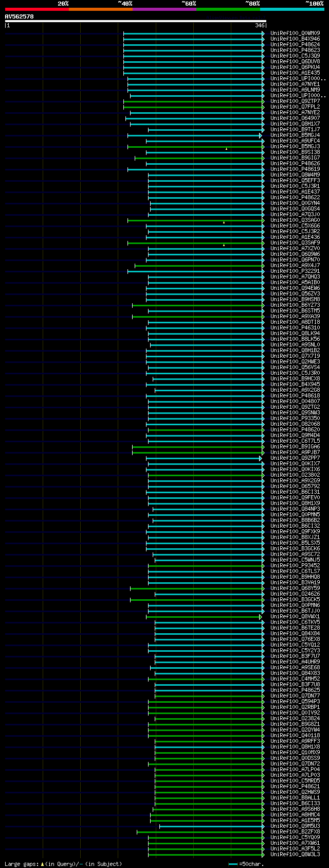This screenshot has width=329, height=868.
Task: Click the cyan =50char. scale legend bar
Action: (233, 864)
